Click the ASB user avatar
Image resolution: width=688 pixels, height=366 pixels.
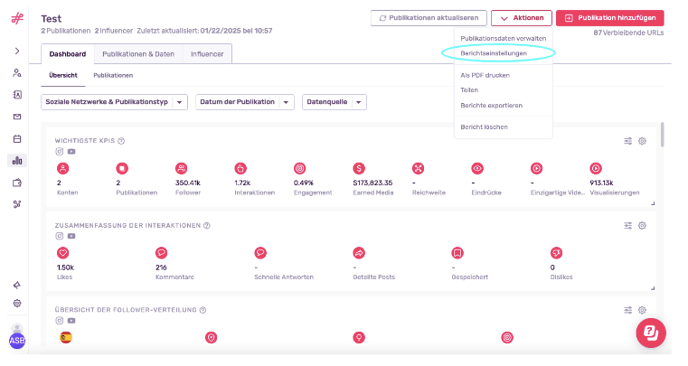click(x=17, y=341)
